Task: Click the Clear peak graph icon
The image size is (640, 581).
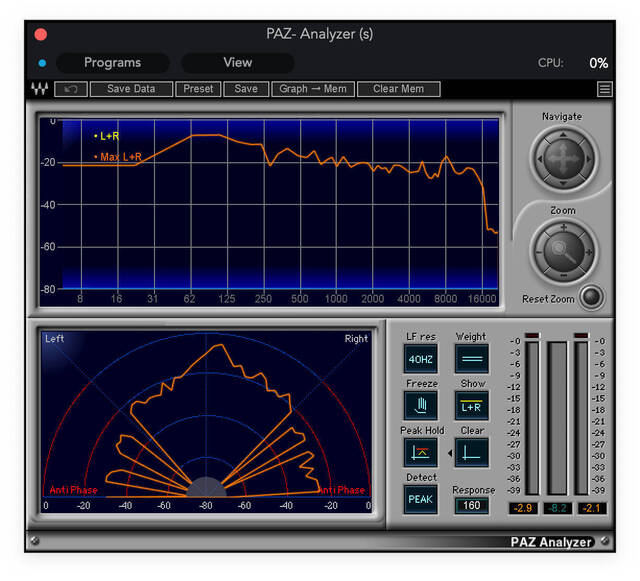Action: point(471,453)
